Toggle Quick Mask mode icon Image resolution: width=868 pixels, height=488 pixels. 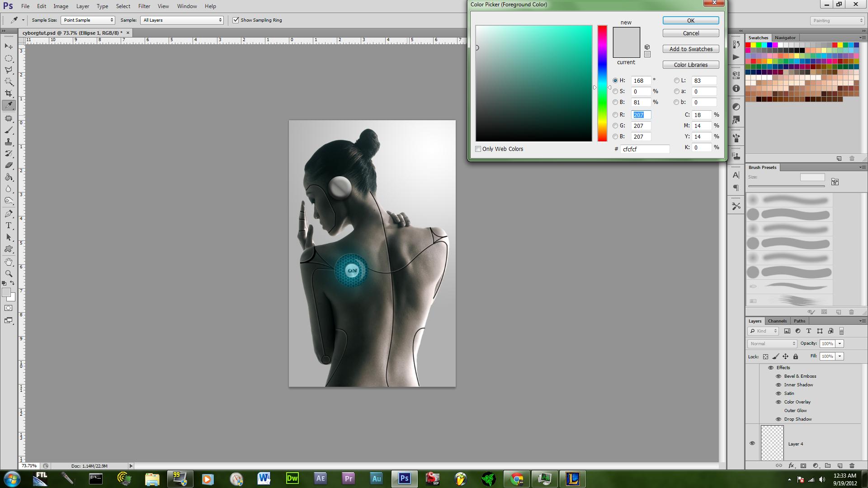point(9,308)
